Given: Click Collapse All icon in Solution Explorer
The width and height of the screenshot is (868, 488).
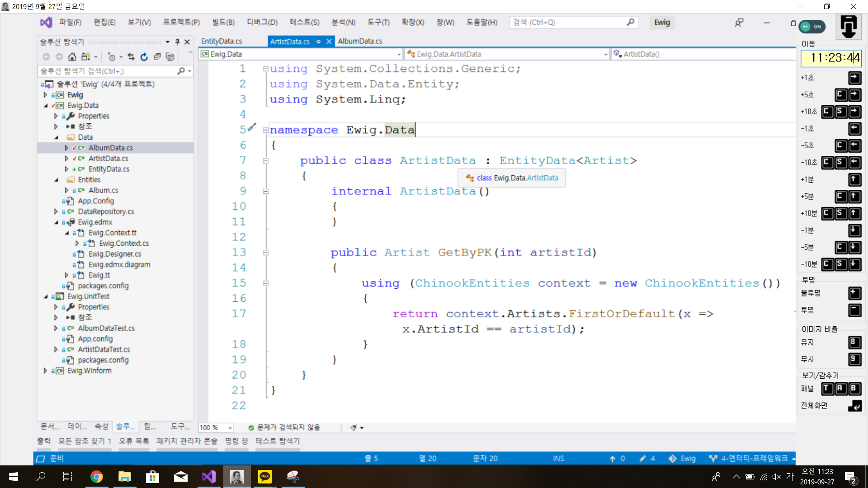Looking at the screenshot, I should pos(157,56).
